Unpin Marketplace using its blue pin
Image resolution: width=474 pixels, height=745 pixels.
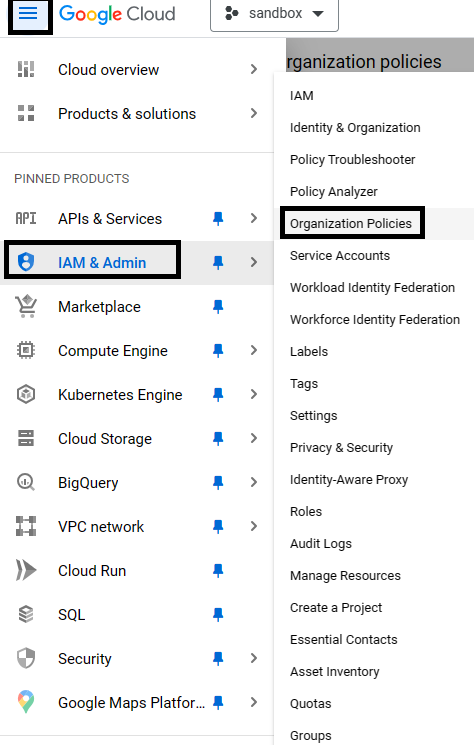(218, 306)
